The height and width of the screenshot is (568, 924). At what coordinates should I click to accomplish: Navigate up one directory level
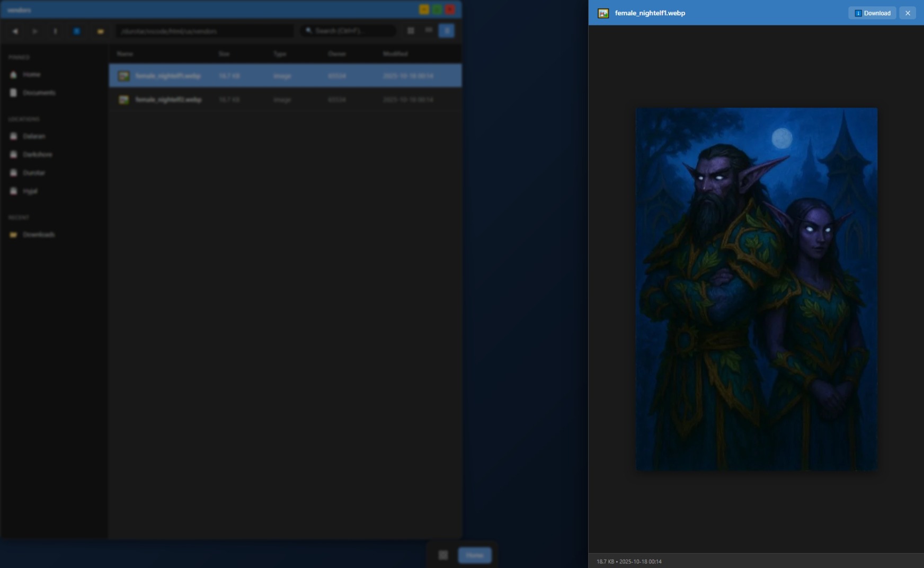(55, 31)
